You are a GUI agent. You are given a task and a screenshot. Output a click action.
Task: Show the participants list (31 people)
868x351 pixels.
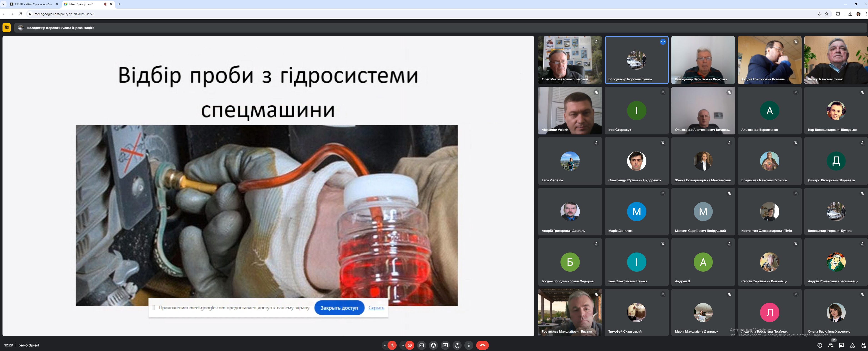(x=830, y=345)
